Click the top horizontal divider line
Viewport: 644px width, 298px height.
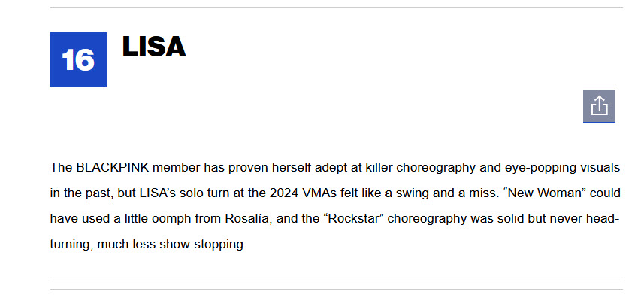337,7
